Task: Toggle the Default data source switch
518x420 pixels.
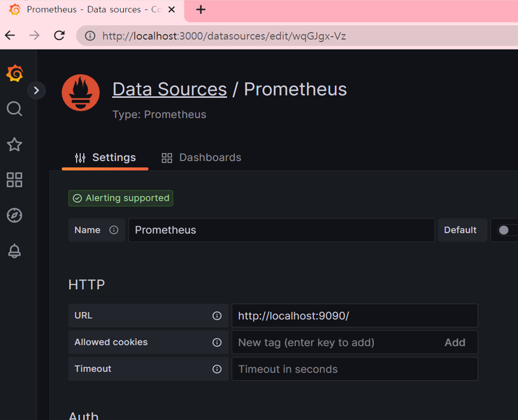Action: click(507, 230)
